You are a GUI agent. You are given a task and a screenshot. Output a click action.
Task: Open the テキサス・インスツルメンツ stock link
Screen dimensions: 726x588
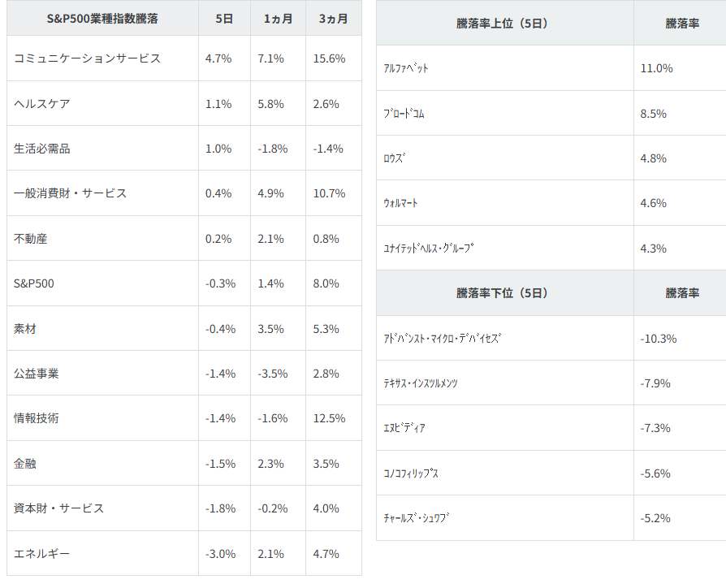tap(421, 383)
